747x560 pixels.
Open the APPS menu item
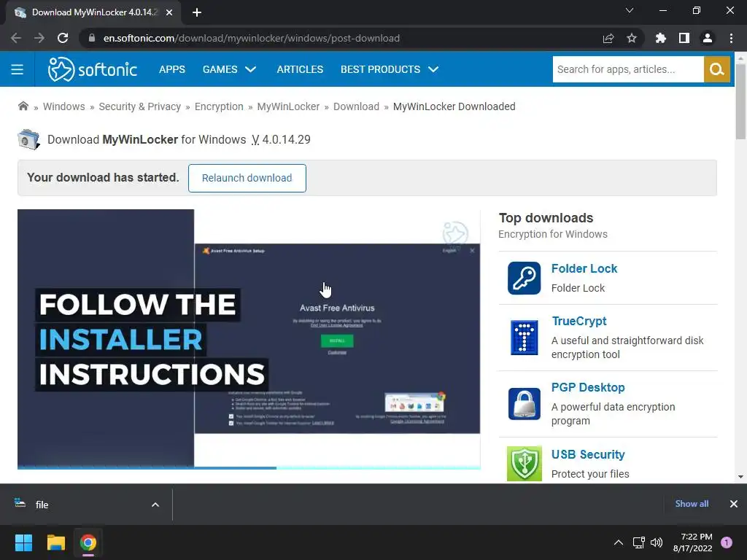[172, 69]
